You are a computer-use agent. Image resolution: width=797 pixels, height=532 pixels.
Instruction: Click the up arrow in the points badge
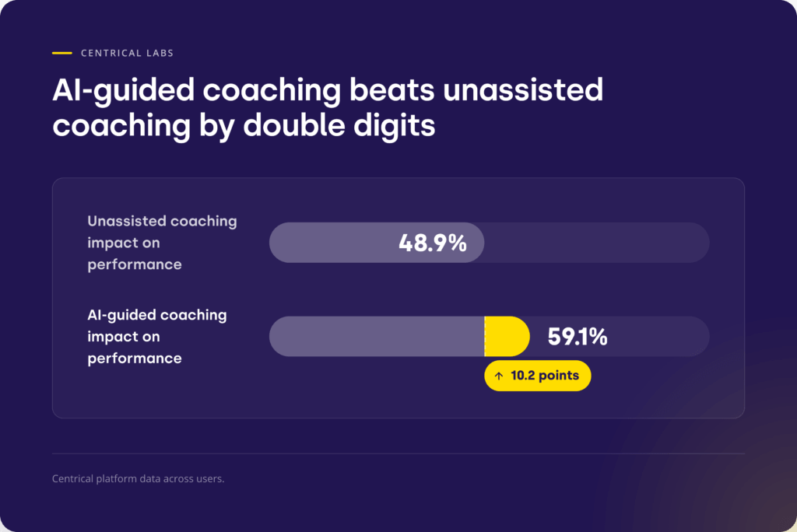point(499,376)
